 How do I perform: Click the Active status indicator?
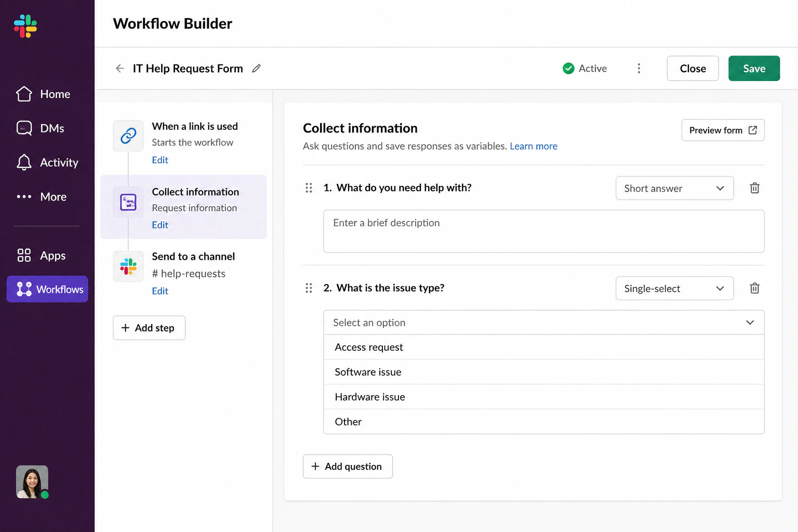[x=584, y=69]
